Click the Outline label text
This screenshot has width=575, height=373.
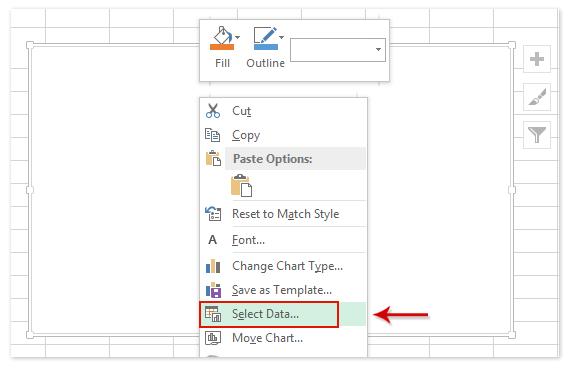[x=265, y=63]
